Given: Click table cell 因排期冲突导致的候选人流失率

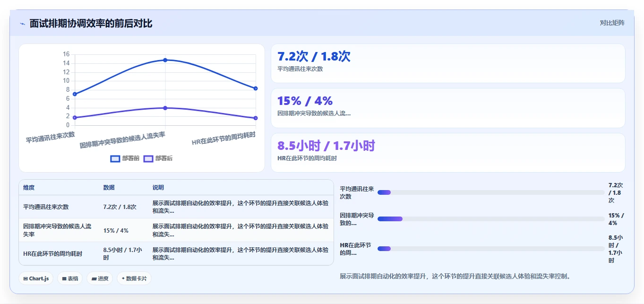Looking at the screenshot, I should [x=57, y=230].
